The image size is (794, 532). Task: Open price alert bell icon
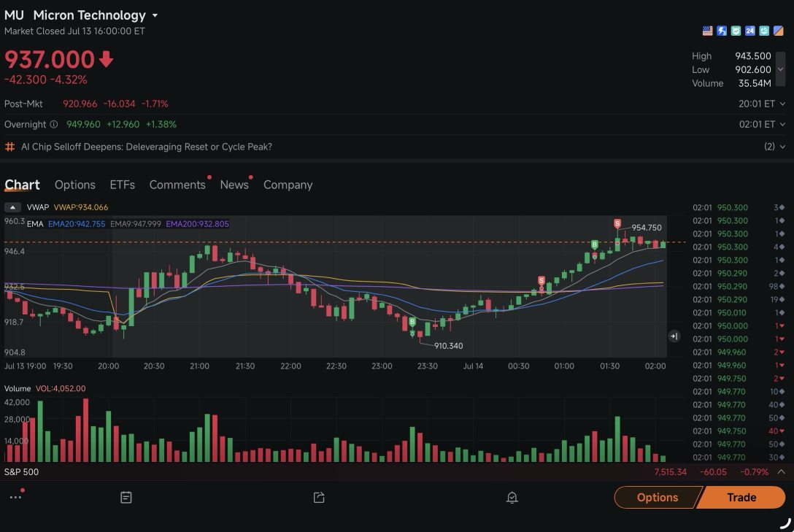[512, 497]
